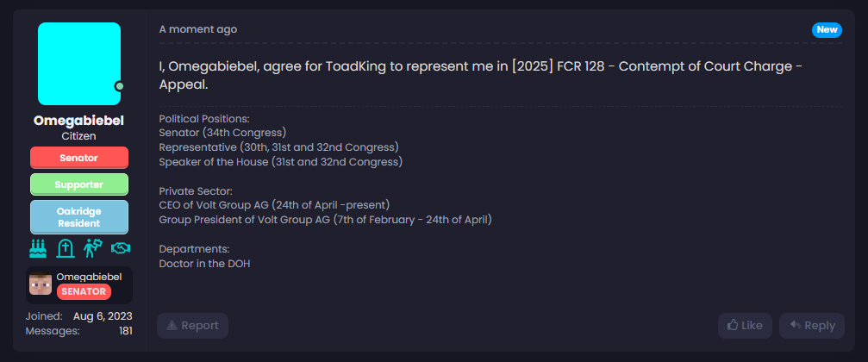Click the flag-waving person badge icon

93,249
